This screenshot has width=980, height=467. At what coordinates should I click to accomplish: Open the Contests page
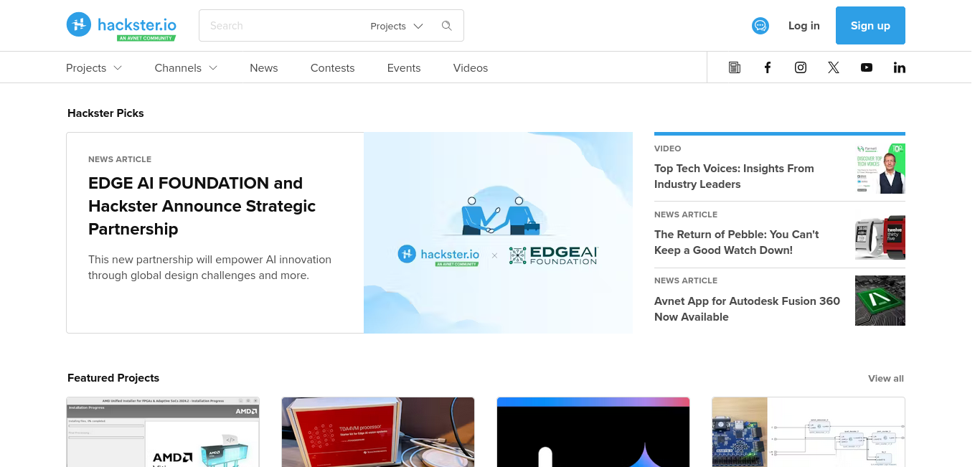coord(332,68)
